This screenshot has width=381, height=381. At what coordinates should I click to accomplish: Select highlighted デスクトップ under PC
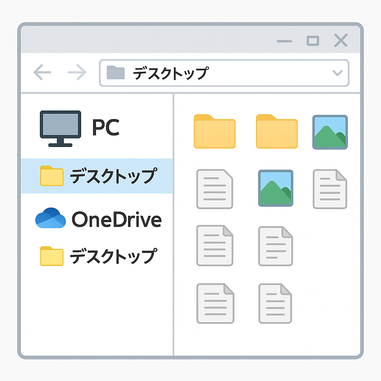tap(97, 176)
